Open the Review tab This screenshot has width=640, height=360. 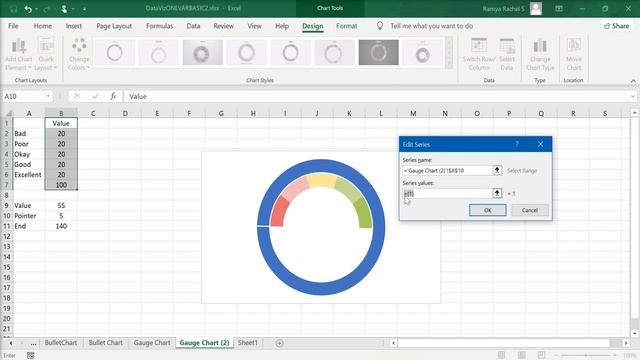pos(223,26)
